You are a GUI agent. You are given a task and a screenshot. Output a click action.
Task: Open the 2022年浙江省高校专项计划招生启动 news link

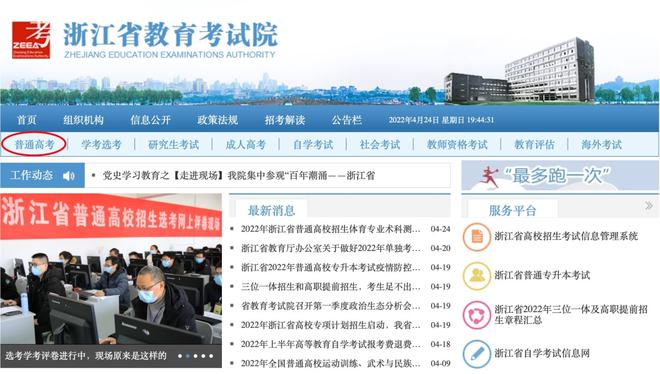(330, 325)
